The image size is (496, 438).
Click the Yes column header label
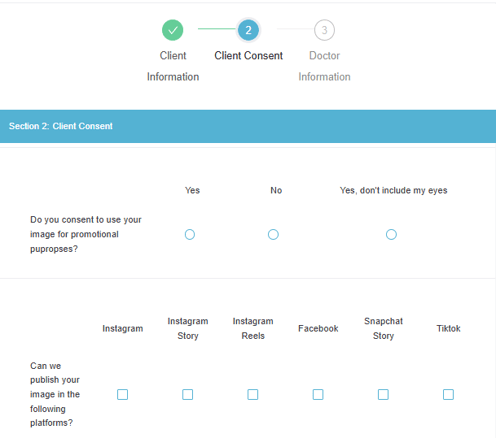coord(192,190)
